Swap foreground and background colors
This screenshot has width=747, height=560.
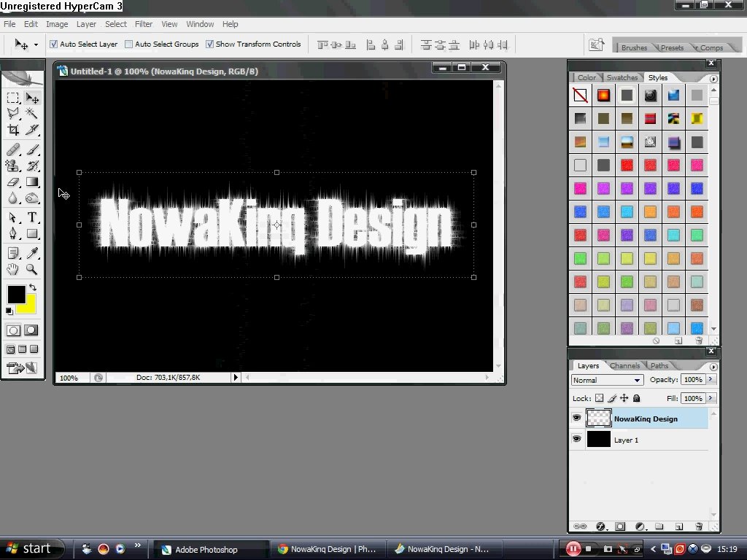coord(32,287)
